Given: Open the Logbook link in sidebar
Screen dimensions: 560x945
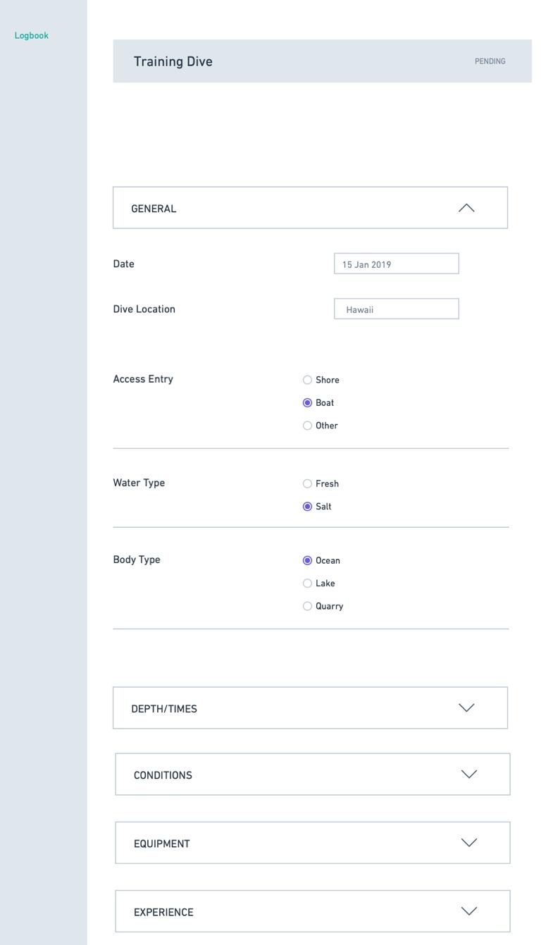Looking at the screenshot, I should 32,35.
